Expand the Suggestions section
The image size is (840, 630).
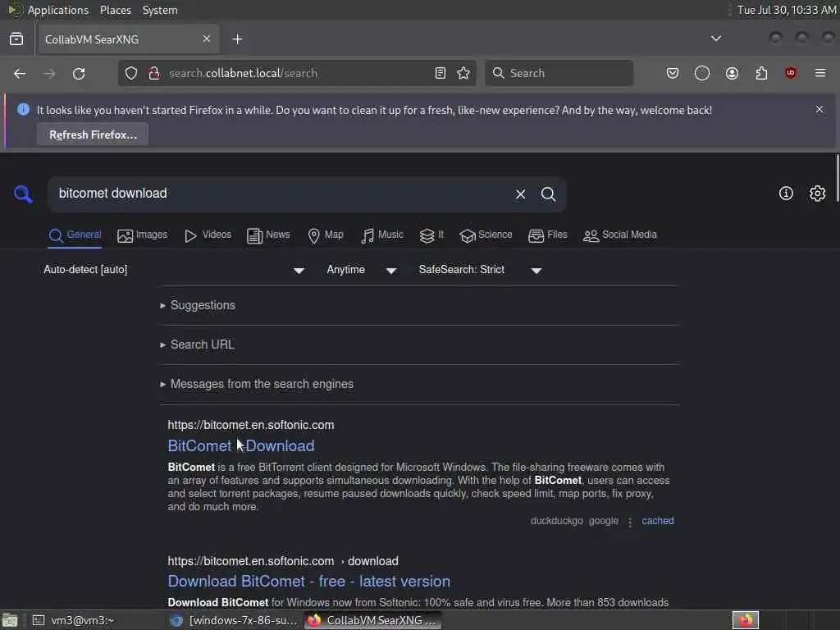(199, 305)
